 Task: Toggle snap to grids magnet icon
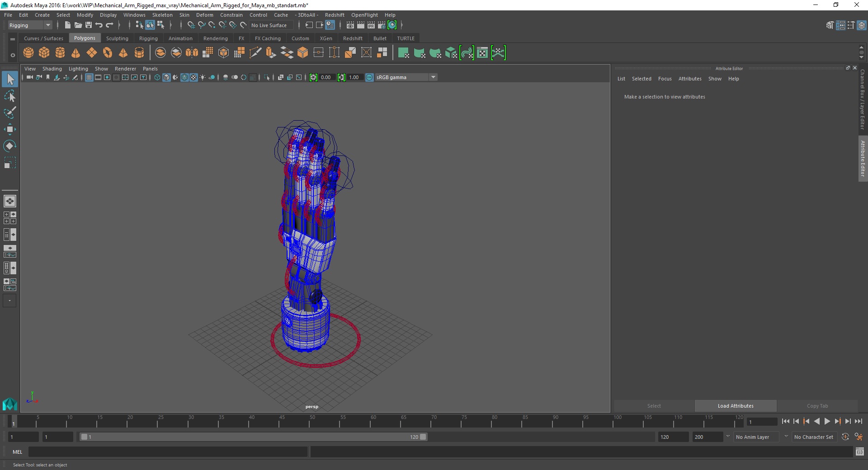(x=191, y=25)
